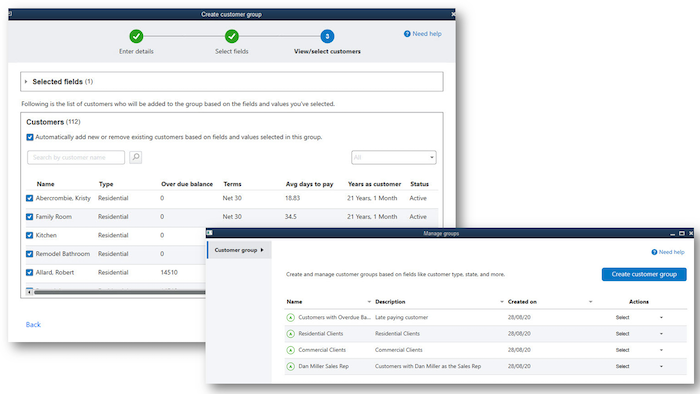Click the Enter details completed step icon
Screen dimensions: 700x394
tap(136, 36)
